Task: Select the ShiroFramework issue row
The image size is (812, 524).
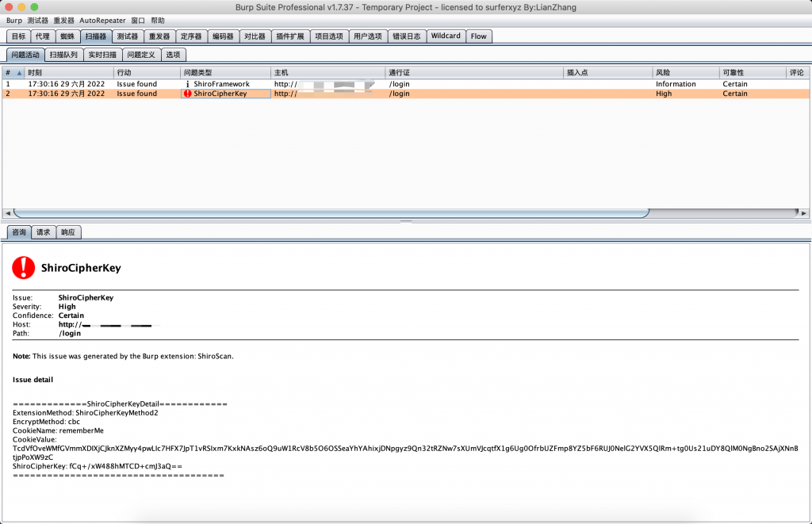Action: [406, 84]
